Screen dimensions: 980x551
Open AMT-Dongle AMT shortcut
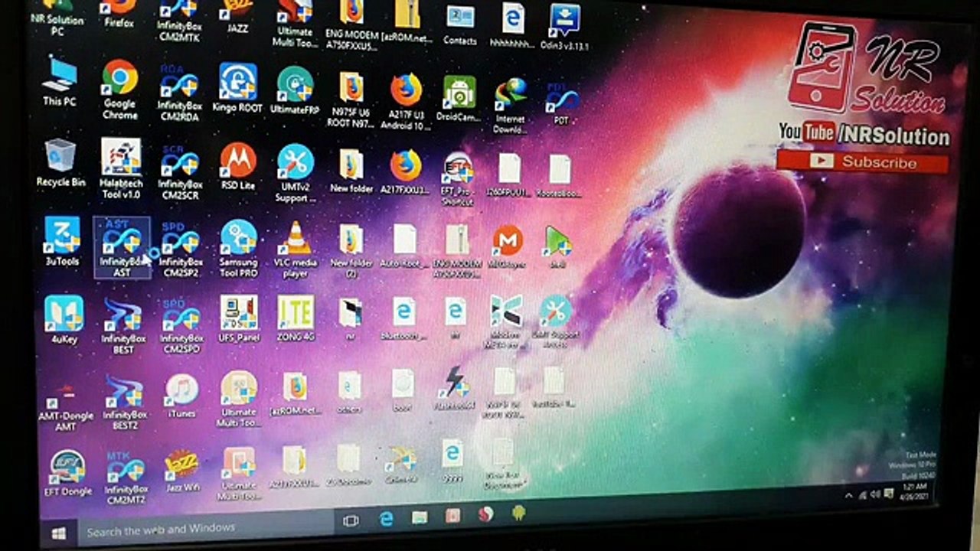(66, 408)
